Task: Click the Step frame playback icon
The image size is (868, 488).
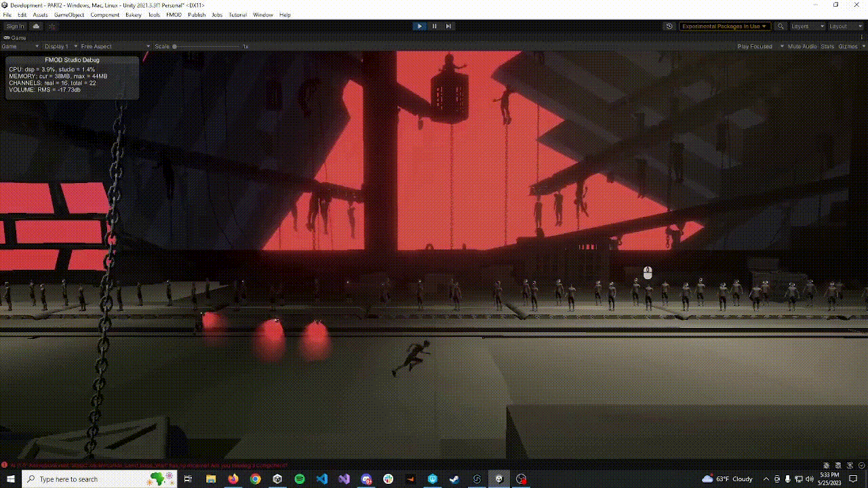Action: coord(448,26)
